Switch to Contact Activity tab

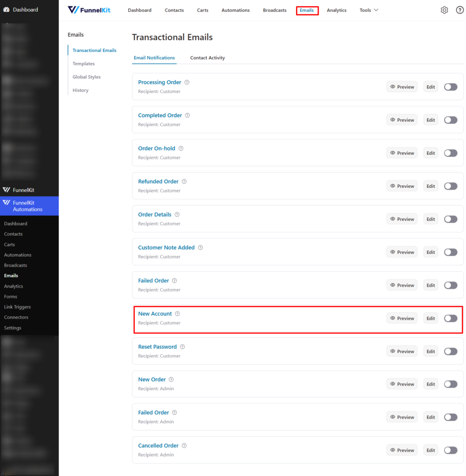(207, 58)
